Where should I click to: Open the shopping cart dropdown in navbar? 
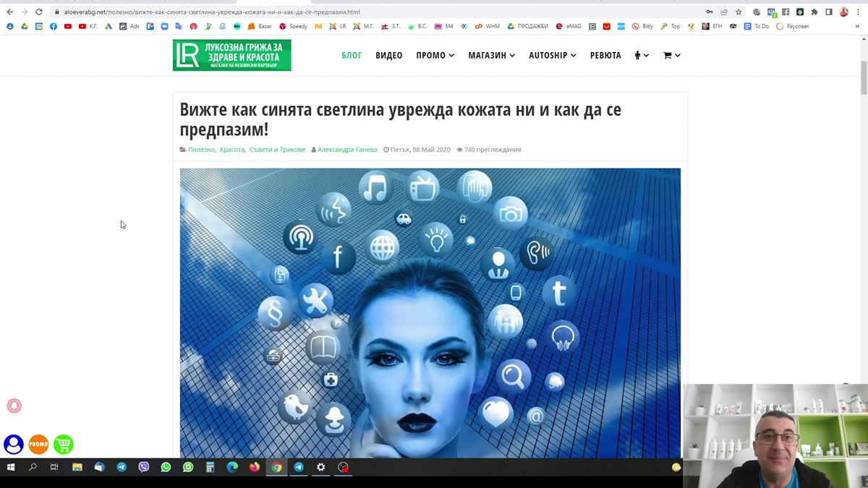[x=671, y=56]
